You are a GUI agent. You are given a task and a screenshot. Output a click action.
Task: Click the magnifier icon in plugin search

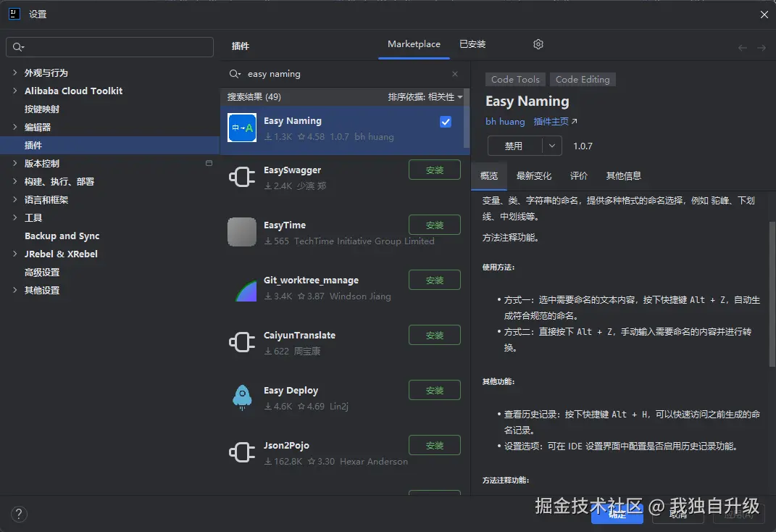pyautogui.click(x=235, y=74)
